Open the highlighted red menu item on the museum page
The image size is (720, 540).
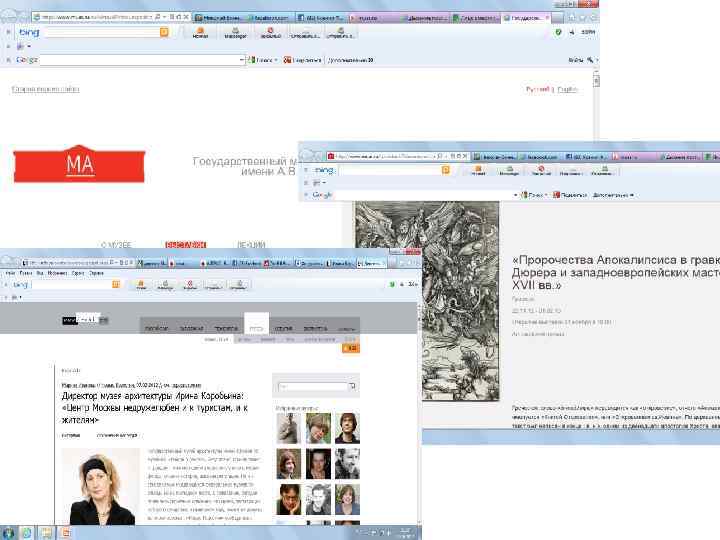pyautogui.click(x=186, y=245)
